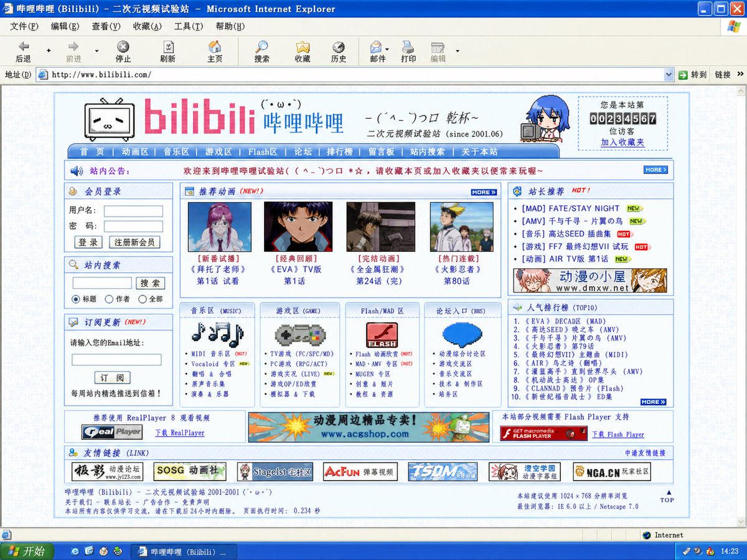Select the 全部 search radio button

[143, 299]
